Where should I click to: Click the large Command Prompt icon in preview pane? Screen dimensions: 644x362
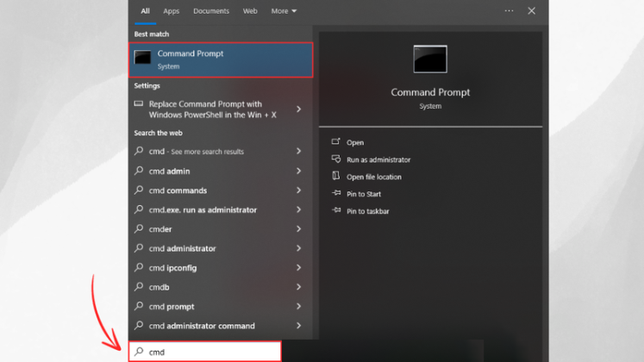pos(429,59)
